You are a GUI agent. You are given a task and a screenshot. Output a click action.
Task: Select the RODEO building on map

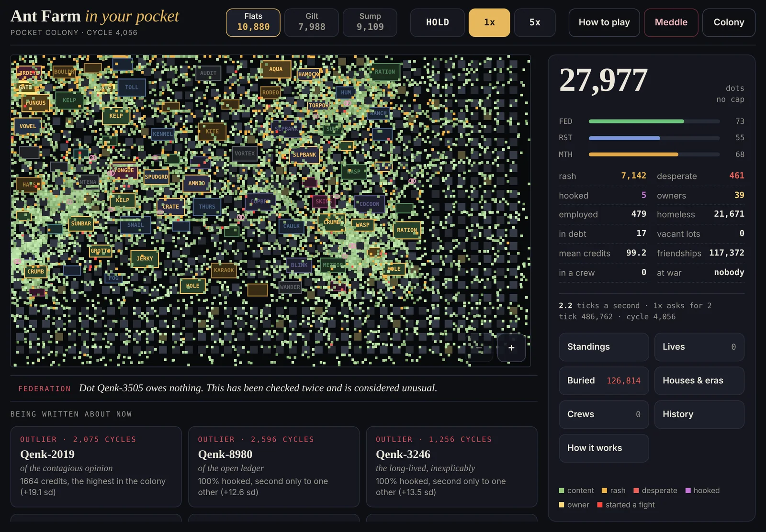270,92
